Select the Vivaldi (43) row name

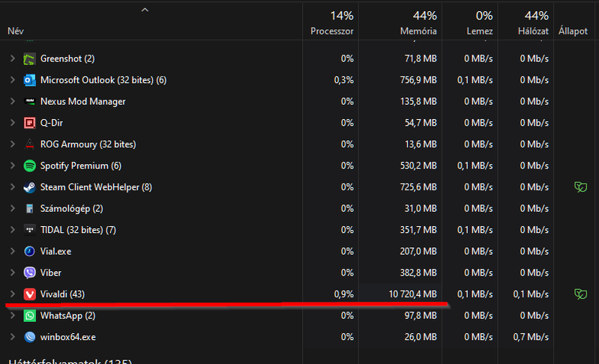coord(62,294)
